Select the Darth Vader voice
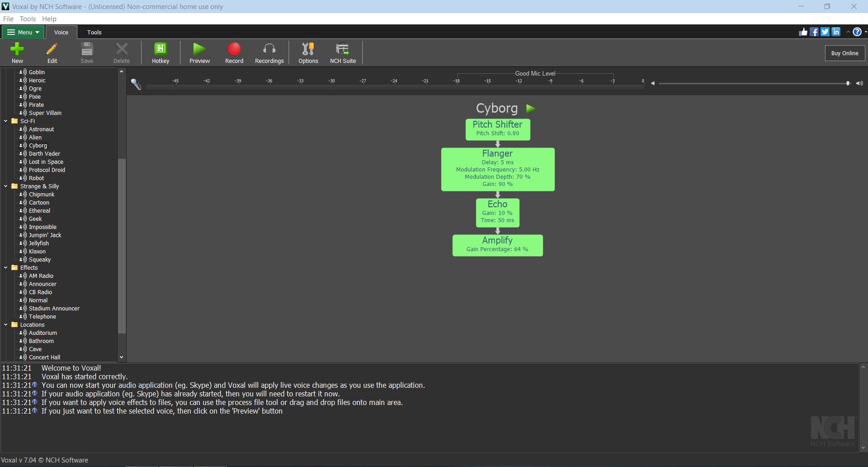This screenshot has height=467, width=868. [x=44, y=154]
